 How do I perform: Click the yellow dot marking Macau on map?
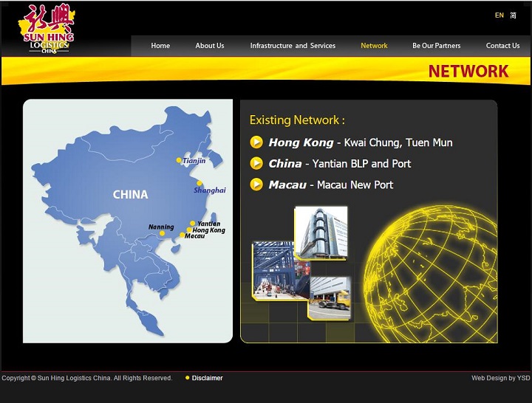click(x=183, y=235)
